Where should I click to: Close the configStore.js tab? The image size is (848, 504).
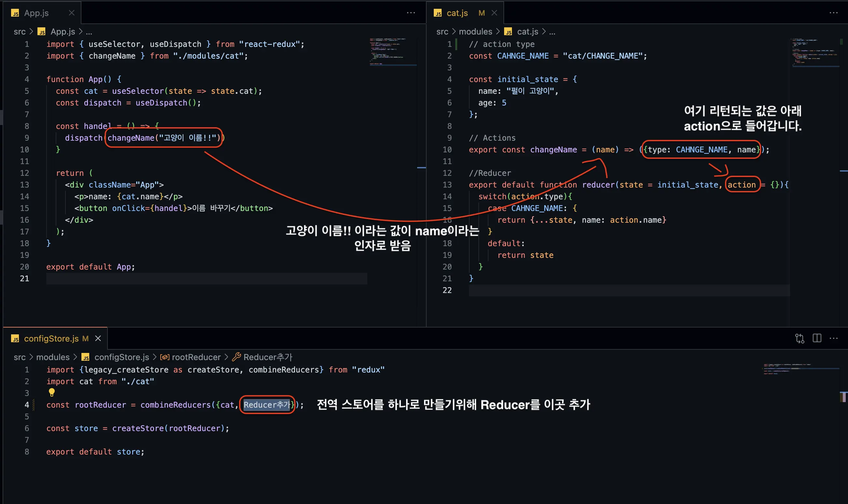click(x=98, y=338)
